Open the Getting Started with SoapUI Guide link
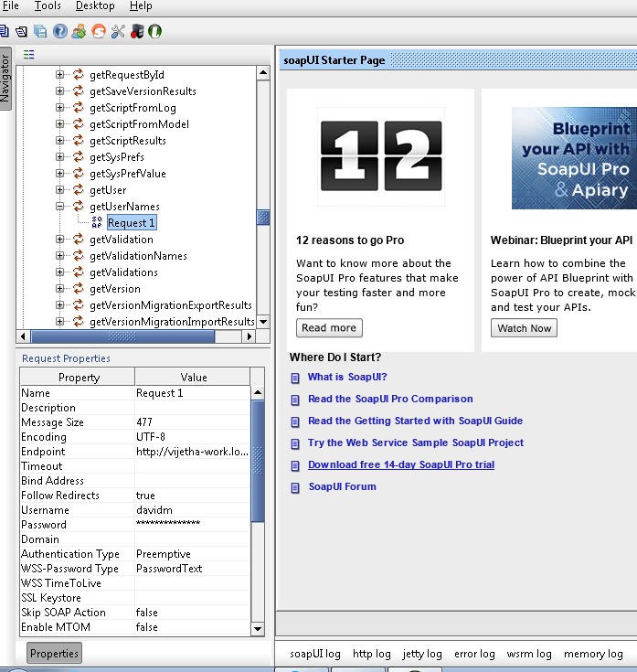Viewport: 637px width, 672px height. pyautogui.click(x=416, y=421)
